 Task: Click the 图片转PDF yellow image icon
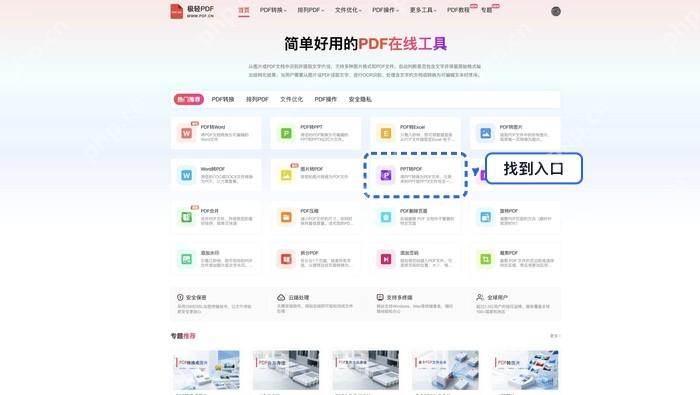286,175
